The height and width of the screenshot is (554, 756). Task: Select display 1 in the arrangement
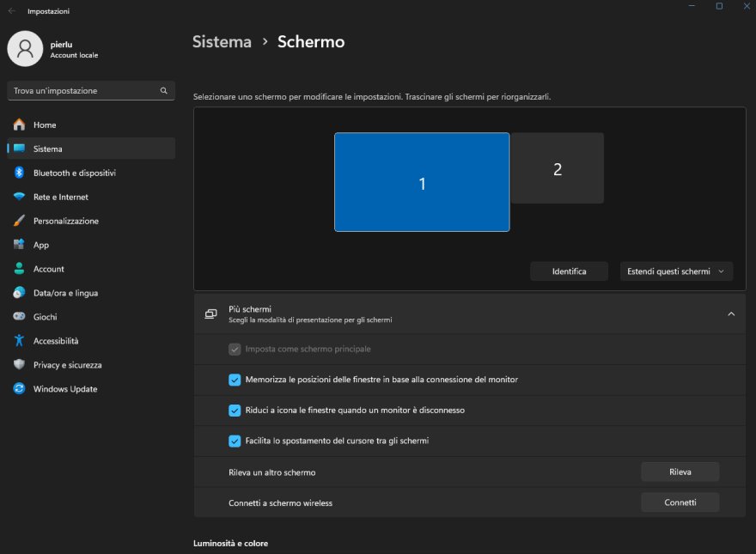click(x=422, y=182)
